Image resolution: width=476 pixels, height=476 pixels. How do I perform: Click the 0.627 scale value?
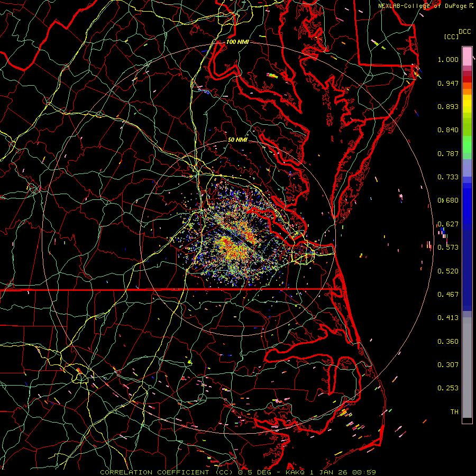pos(448,224)
